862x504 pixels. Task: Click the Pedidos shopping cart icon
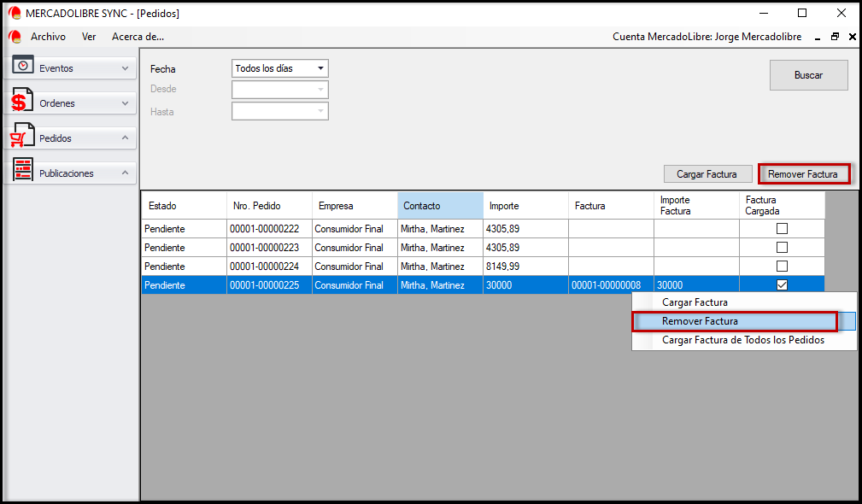[x=22, y=135]
